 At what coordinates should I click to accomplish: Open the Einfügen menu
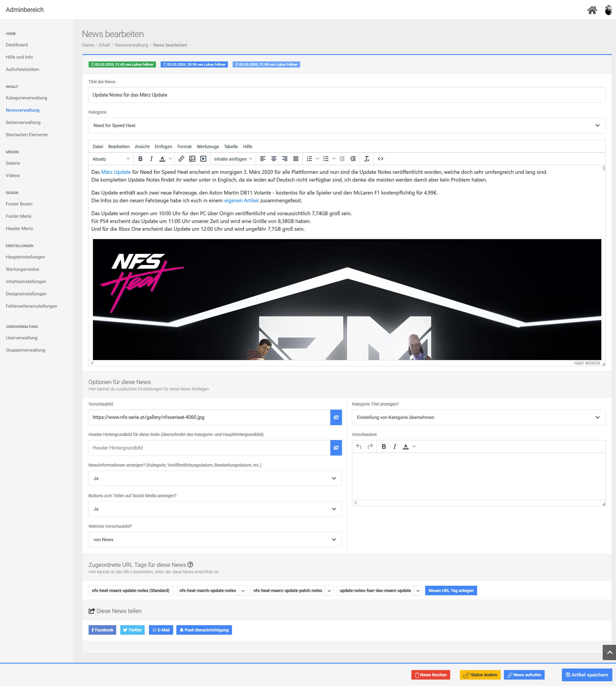point(163,147)
